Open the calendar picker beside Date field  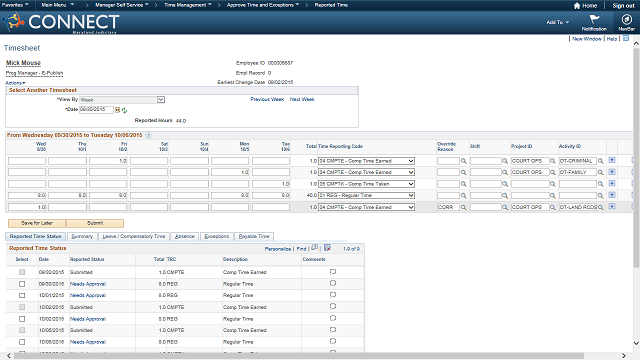[118, 110]
